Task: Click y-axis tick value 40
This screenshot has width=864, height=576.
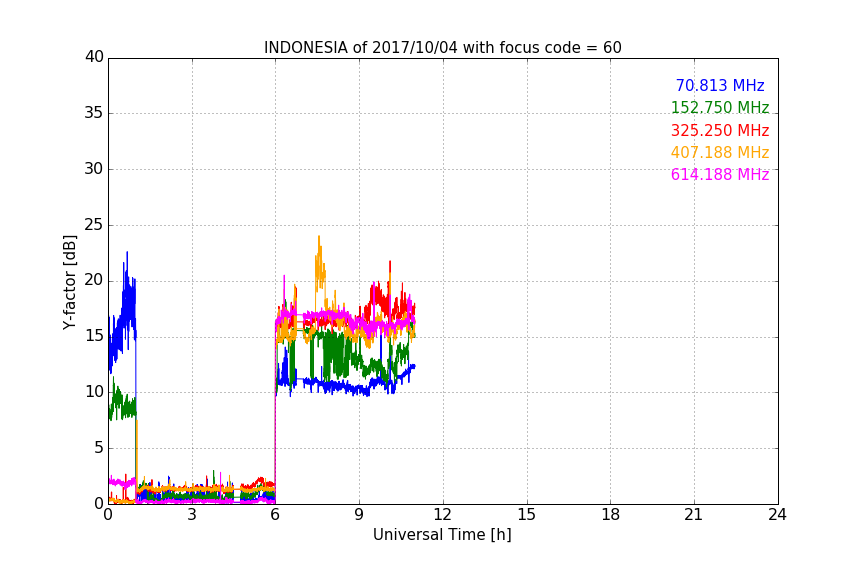Action: pyautogui.click(x=94, y=57)
